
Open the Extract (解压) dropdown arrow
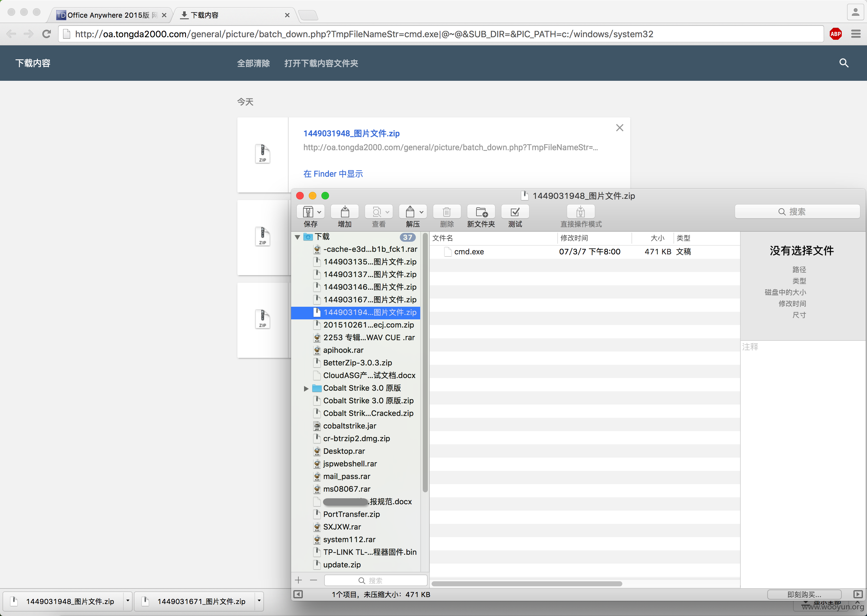[x=421, y=212]
